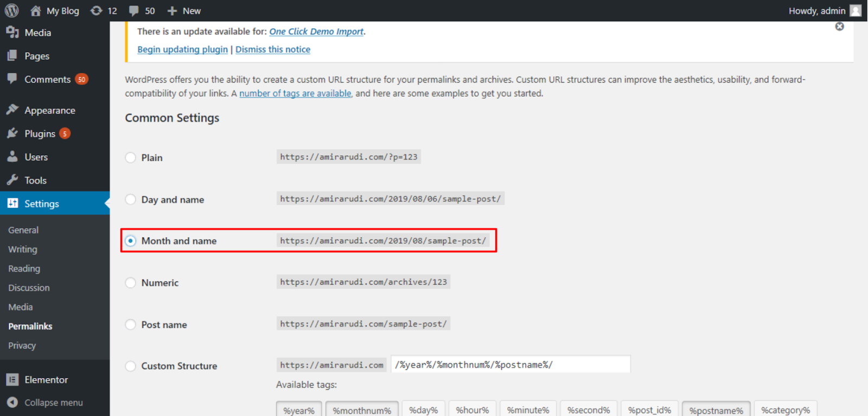
Task: Dismiss the update notice with X icon
Action: coord(839,27)
